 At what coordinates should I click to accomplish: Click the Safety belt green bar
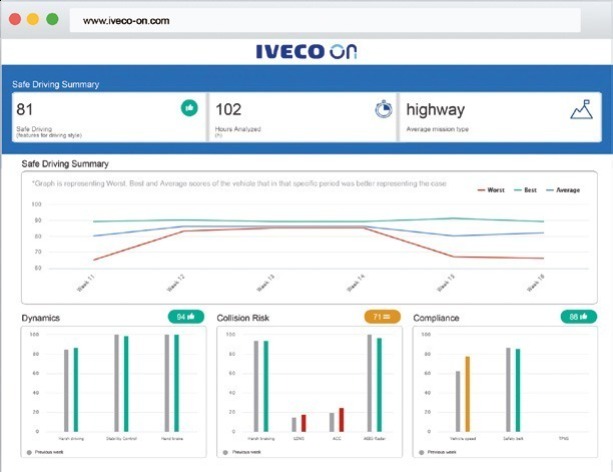[x=518, y=390]
